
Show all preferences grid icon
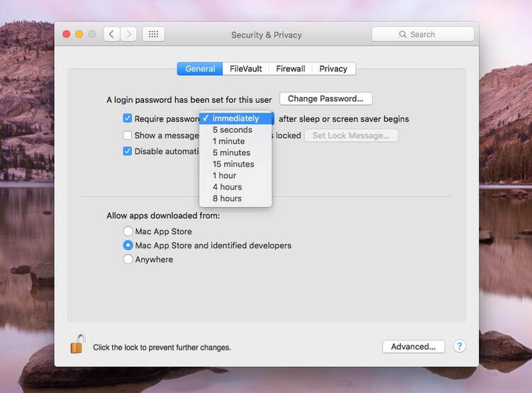[153, 34]
